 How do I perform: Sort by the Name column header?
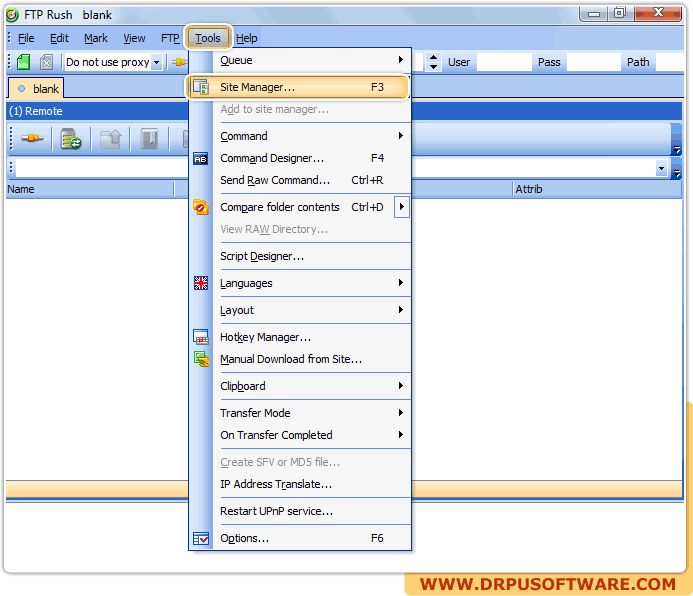90,189
